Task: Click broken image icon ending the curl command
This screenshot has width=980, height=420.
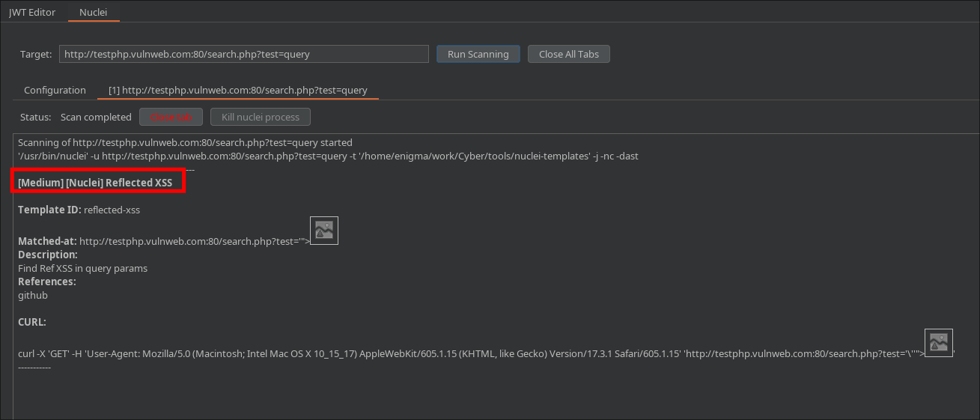Action: [x=938, y=343]
